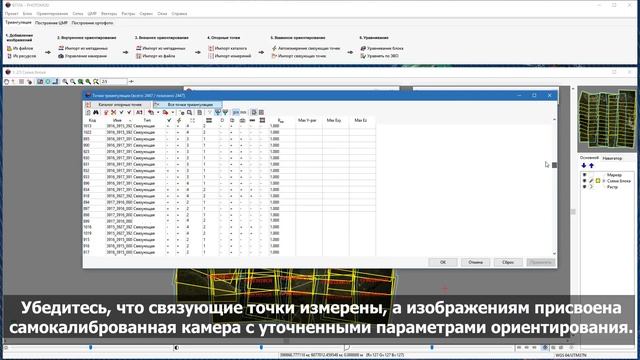The height and width of the screenshot is (360, 640).
Task: Click the first checkmark icon in the dialog toolbar
Action: point(121,112)
